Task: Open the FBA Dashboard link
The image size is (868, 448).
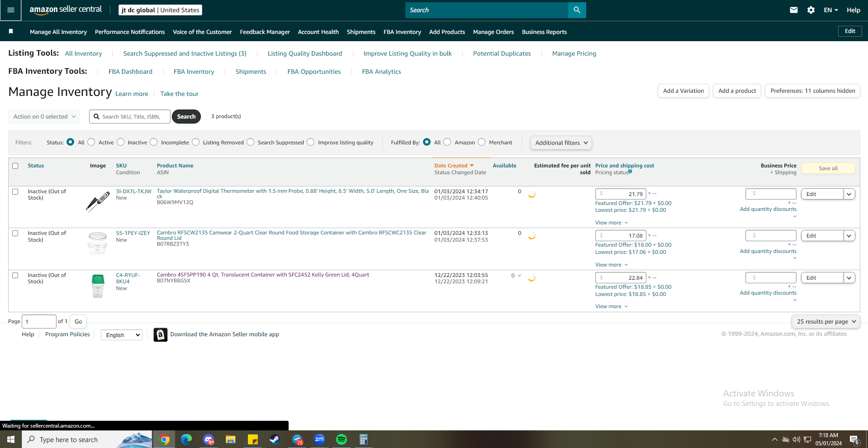Action: click(x=130, y=71)
